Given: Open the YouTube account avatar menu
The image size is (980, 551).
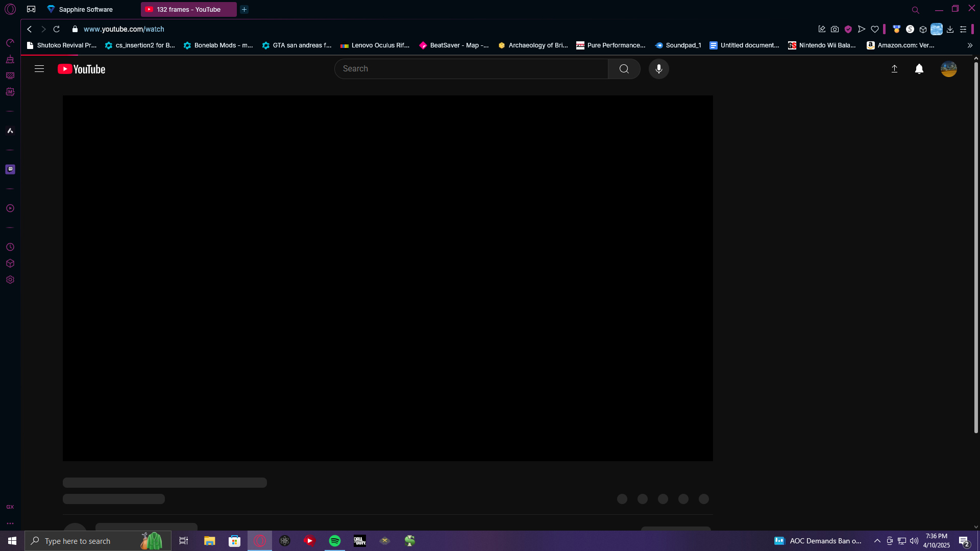Looking at the screenshot, I should 948,69.
